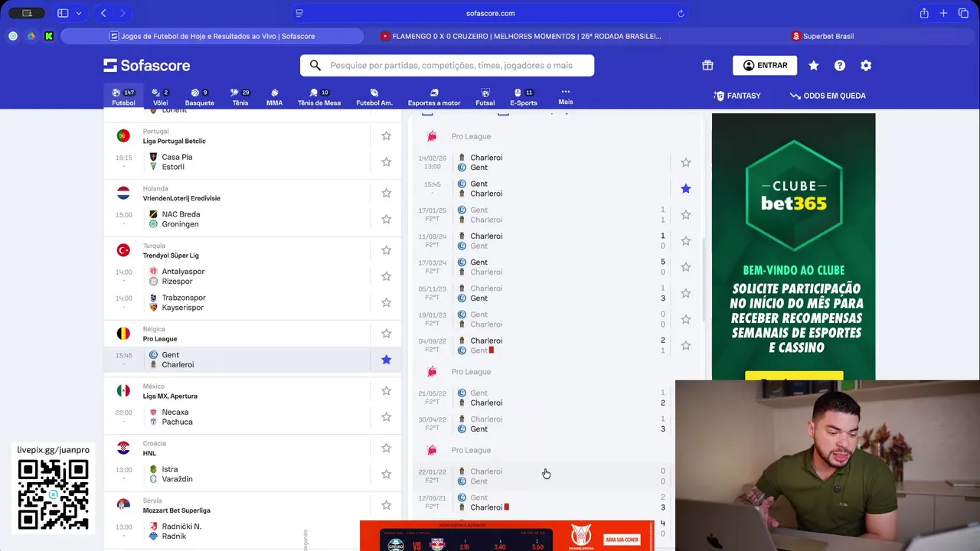Reload the page in Safari
This screenshot has width=980, height=551.
tap(681, 13)
